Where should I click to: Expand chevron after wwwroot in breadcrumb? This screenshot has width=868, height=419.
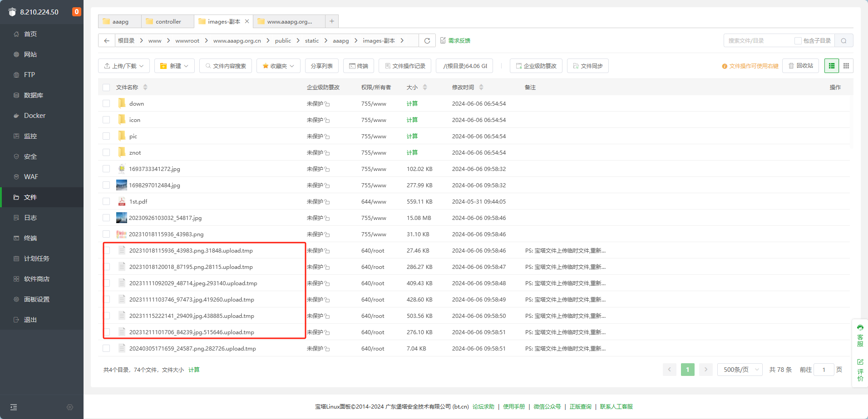point(206,41)
